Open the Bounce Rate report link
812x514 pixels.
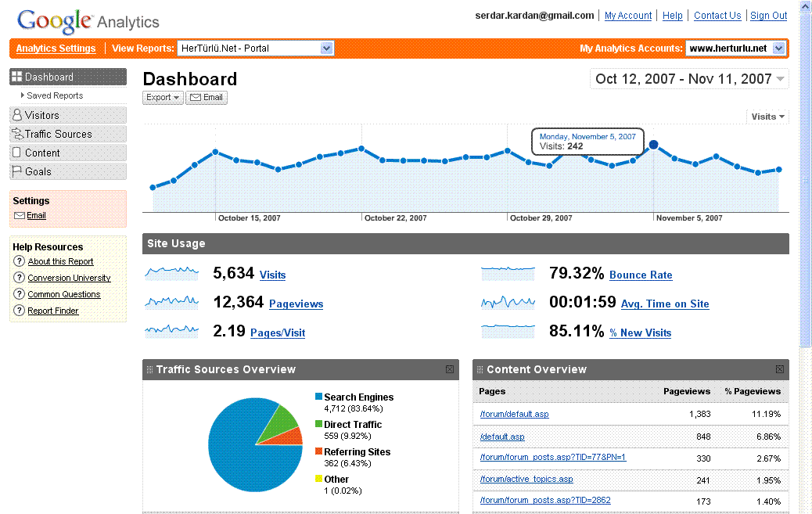[640, 275]
